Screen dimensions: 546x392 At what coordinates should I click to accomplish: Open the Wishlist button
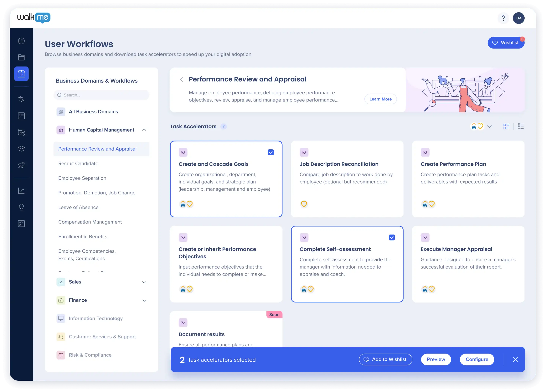click(506, 43)
